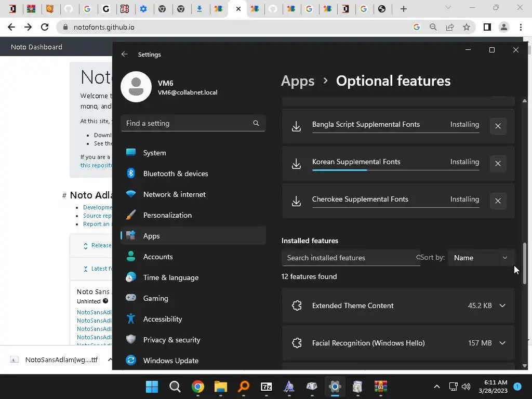Click the Find a setting search box
Image resolution: width=532 pixels, height=399 pixels.
click(x=193, y=123)
